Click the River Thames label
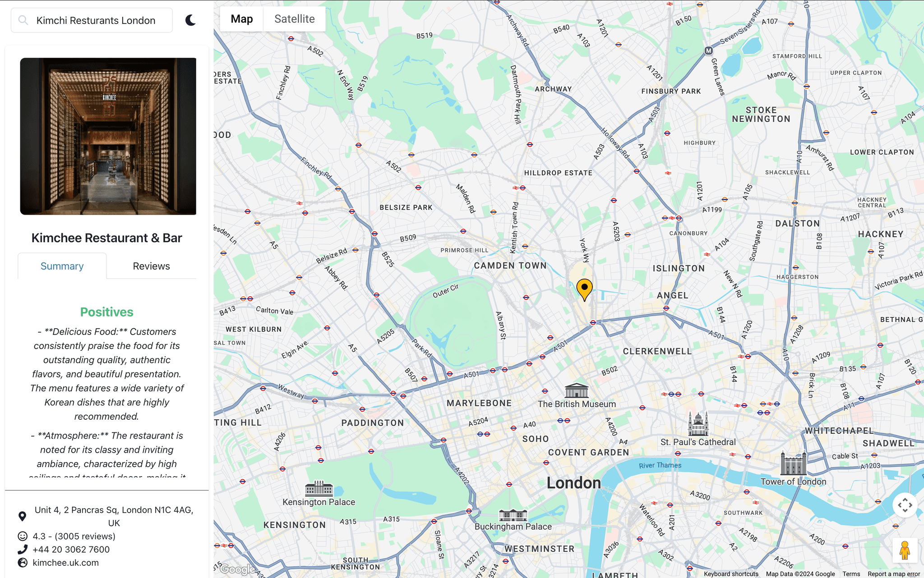Viewport: 924px width, 578px height. coord(660,465)
